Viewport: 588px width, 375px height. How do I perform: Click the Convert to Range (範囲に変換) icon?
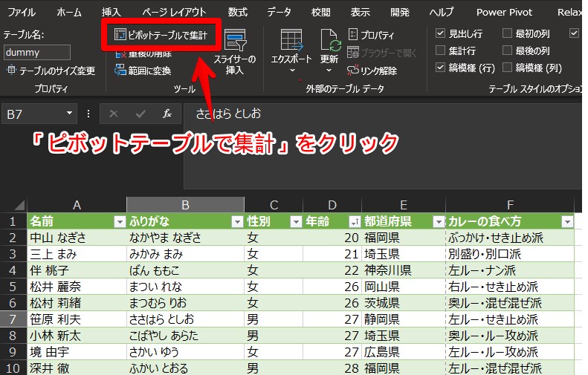tap(121, 71)
